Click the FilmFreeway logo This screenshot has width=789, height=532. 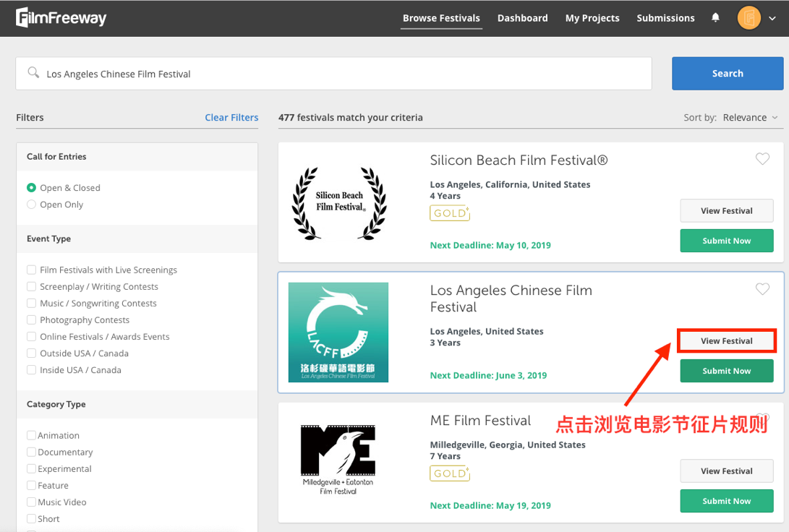click(x=61, y=17)
